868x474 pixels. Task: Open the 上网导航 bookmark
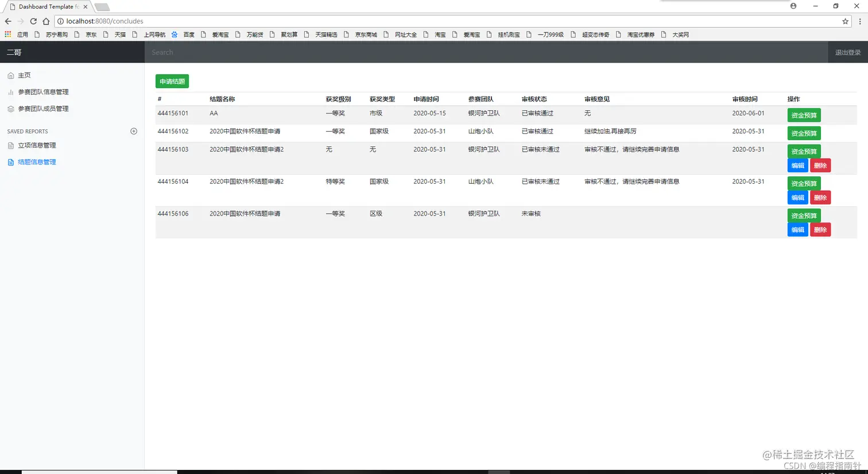pyautogui.click(x=149, y=34)
